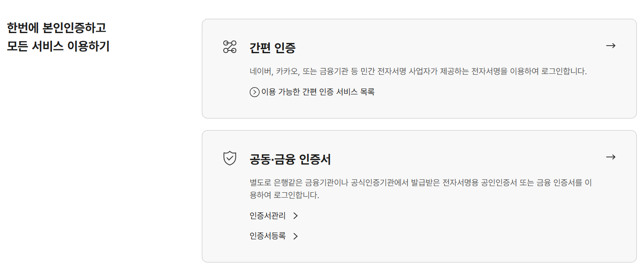
Task: Select the interlinked nodes icon on the simple login card
Action: tap(230, 46)
